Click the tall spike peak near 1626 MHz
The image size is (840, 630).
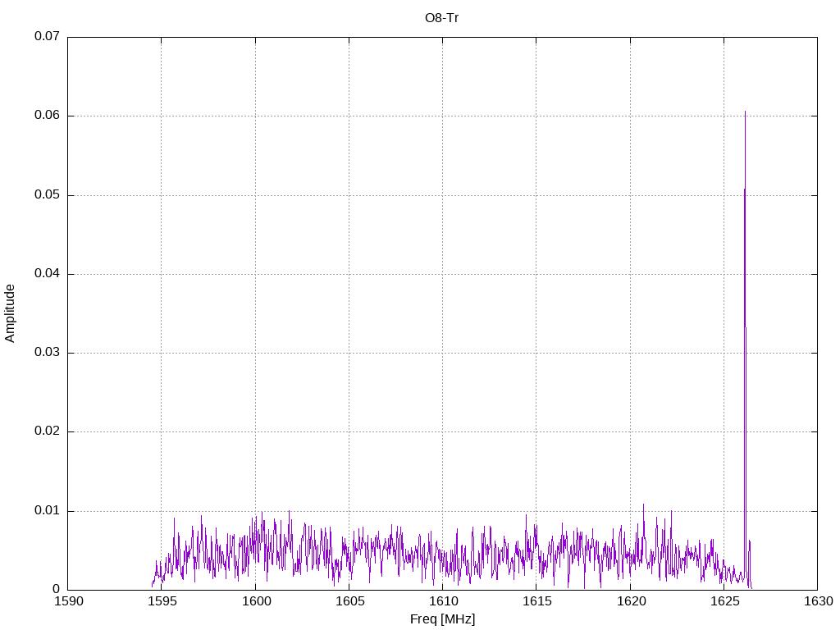pyautogui.click(x=745, y=112)
